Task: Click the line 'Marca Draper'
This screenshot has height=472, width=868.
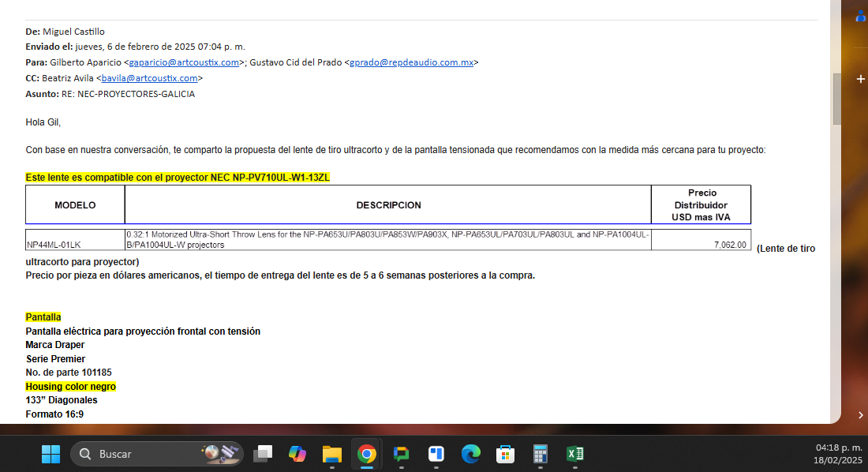Action: 54,345
